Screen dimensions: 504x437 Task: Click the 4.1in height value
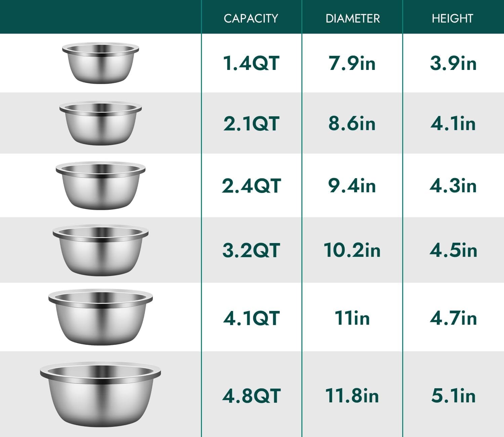click(453, 123)
